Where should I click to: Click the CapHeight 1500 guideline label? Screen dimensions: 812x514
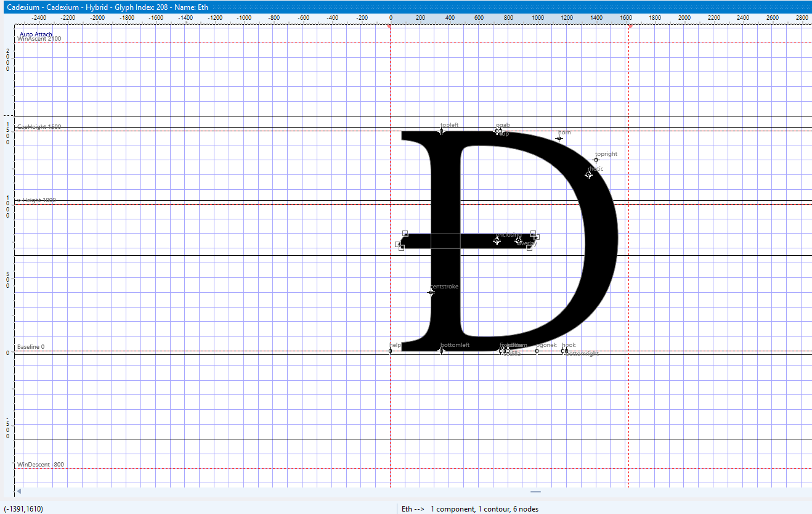coord(39,126)
